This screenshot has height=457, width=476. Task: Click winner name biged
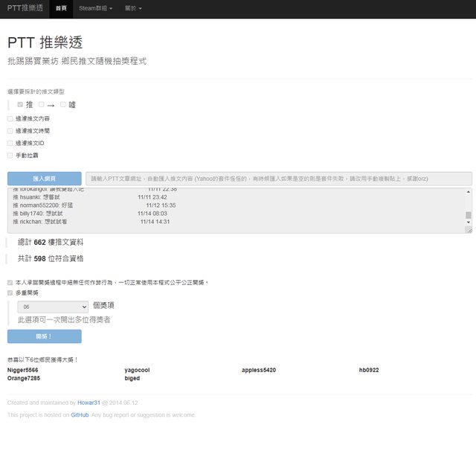(x=132, y=378)
